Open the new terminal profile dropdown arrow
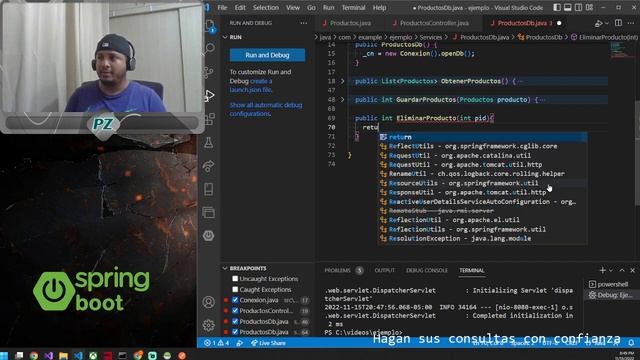The height and width of the screenshot is (360, 640). tap(611, 270)
